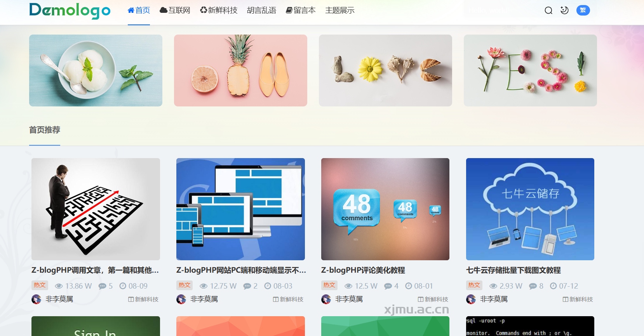Select the 首页推荐 tab heading
The width and height of the screenshot is (644, 336).
point(45,130)
